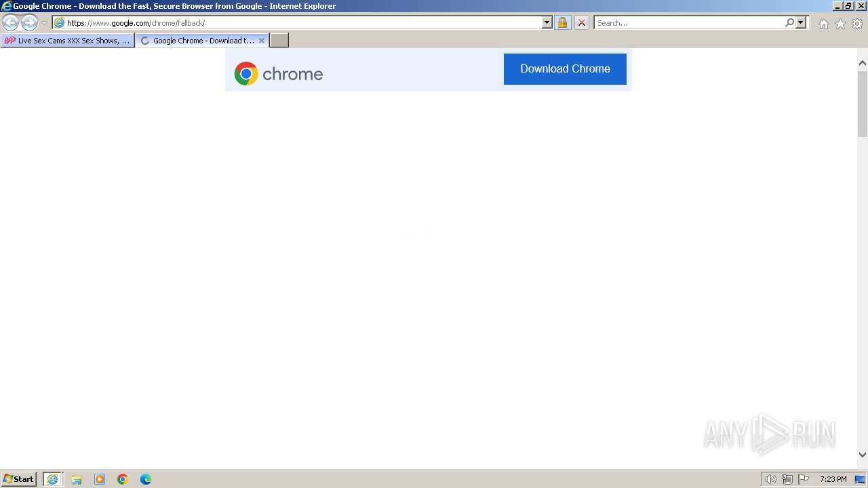The width and height of the screenshot is (868, 488).
Task: Click the page favicon in address bar
Action: click(59, 22)
